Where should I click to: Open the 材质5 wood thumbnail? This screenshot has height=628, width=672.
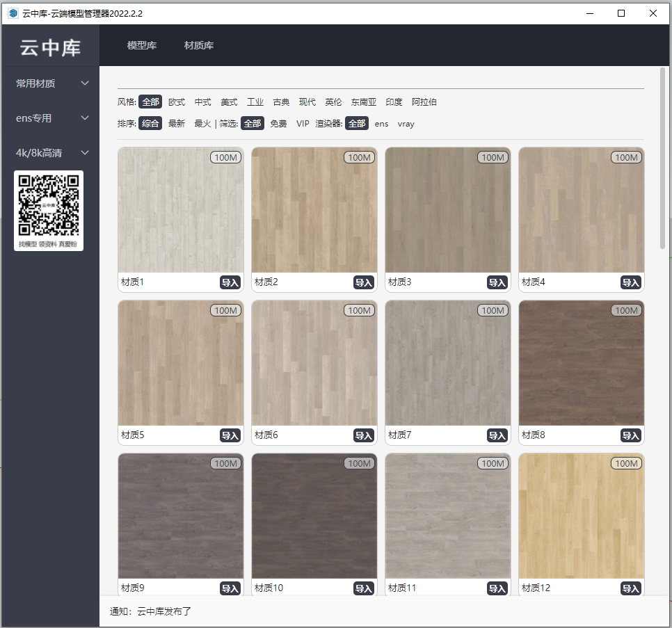click(181, 363)
